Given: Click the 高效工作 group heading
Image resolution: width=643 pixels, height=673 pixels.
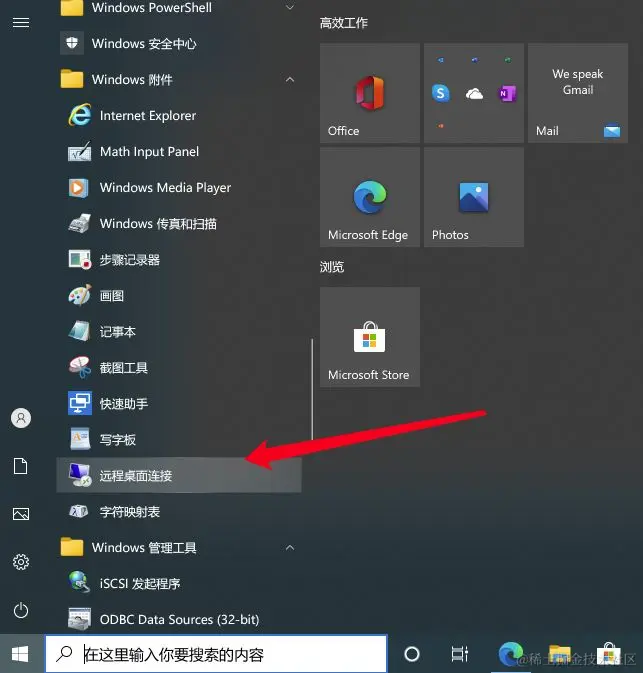Looking at the screenshot, I should [x=344, y=23].
